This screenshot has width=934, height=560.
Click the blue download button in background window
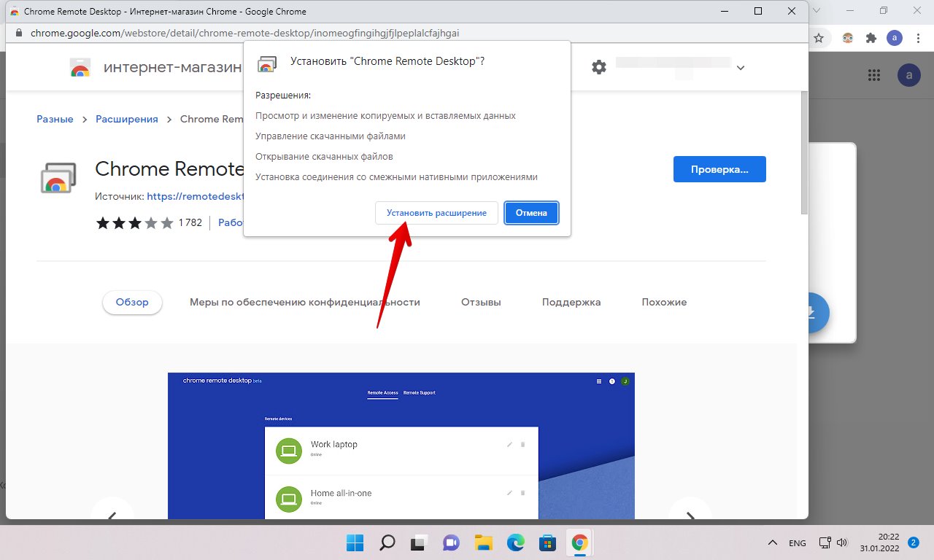[x=818, y=313]
